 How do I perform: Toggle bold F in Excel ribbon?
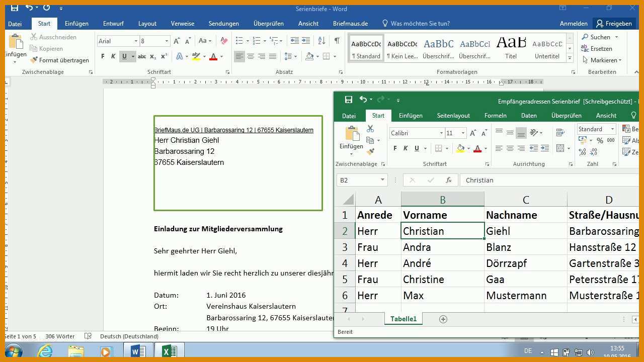tap(395, 148)
